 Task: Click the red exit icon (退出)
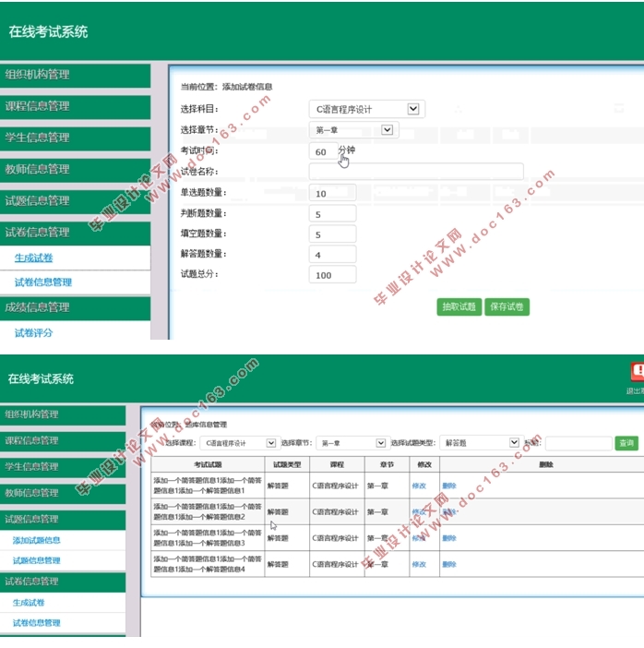click(x=636, y=372)
